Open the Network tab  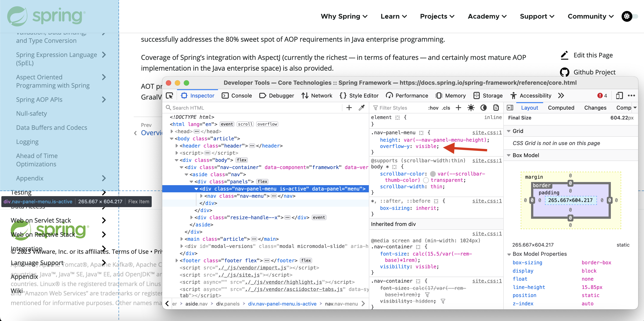(317, 95)
